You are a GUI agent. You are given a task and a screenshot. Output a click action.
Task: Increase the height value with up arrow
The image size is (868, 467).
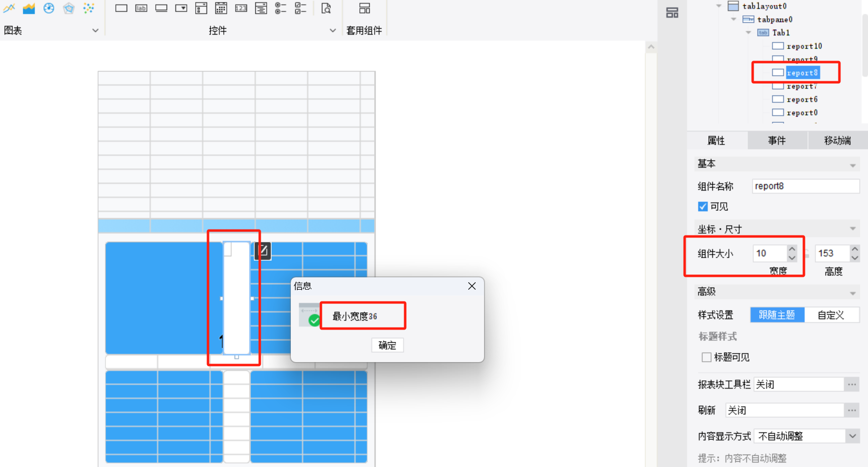point(855,249)
